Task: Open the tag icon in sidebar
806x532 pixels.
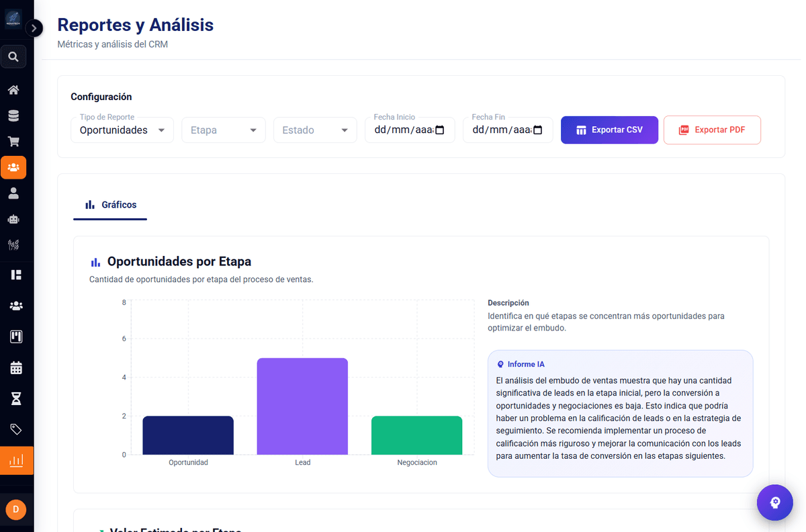Action: click(x=16, y=429)
